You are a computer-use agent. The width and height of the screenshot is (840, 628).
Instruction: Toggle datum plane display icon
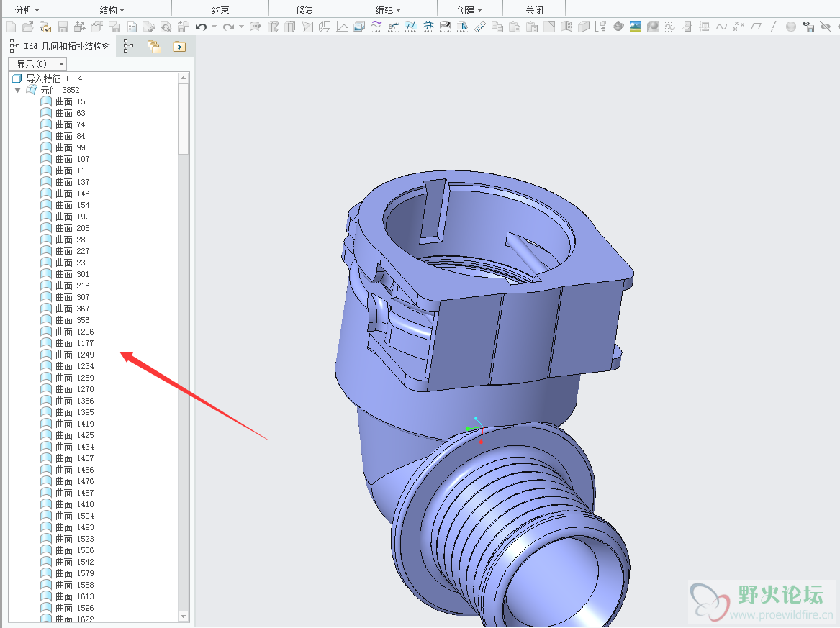coord(756,26)
